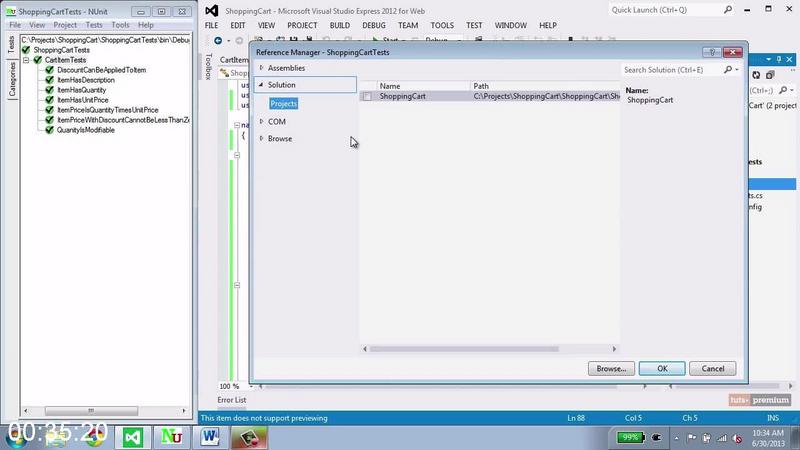Open the HELP menu in Visual Studio
Image resolution: width=800 pixels, height=450 pixels.
click(548, 25)
